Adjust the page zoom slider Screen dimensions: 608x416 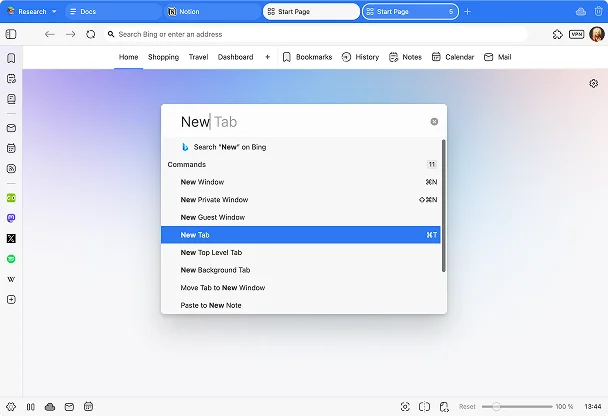click(x=497, y=407)
